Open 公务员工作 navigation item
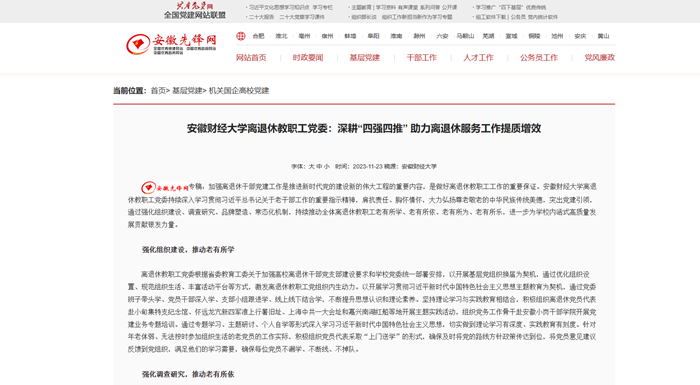 tap(539, 58)
